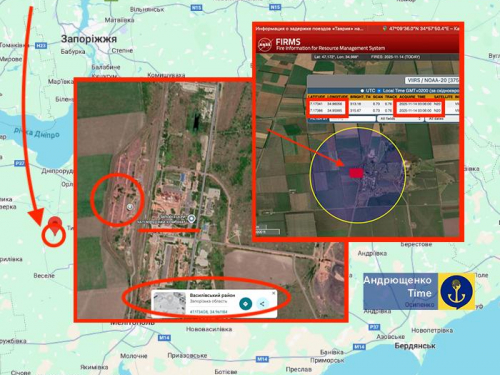The height and width of the screenshot is (375, 500).
Task: Open the thumbnail on the location info card
Action: pos(169,303)
